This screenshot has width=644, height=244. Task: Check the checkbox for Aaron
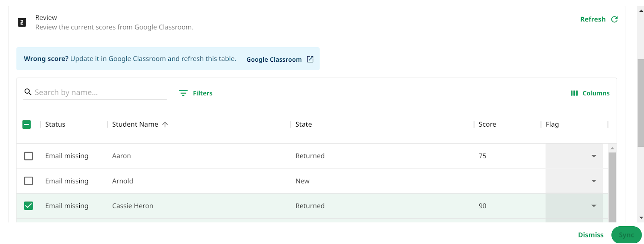[x=29, y=156]
